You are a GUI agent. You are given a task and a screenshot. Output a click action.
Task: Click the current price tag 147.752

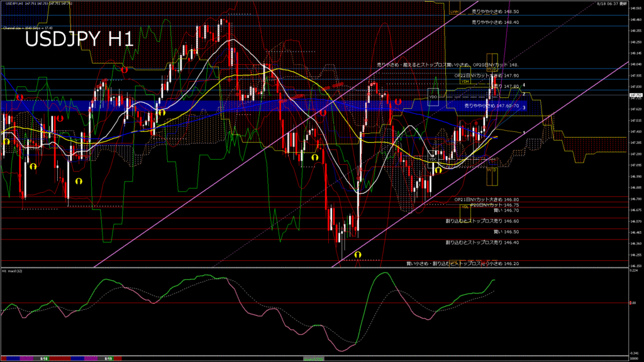[x=635, y=96]
